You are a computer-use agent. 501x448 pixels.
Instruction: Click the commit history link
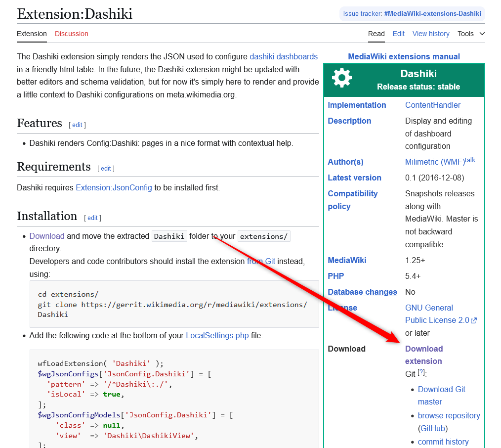pyautogui.click(x=443, y=442)
